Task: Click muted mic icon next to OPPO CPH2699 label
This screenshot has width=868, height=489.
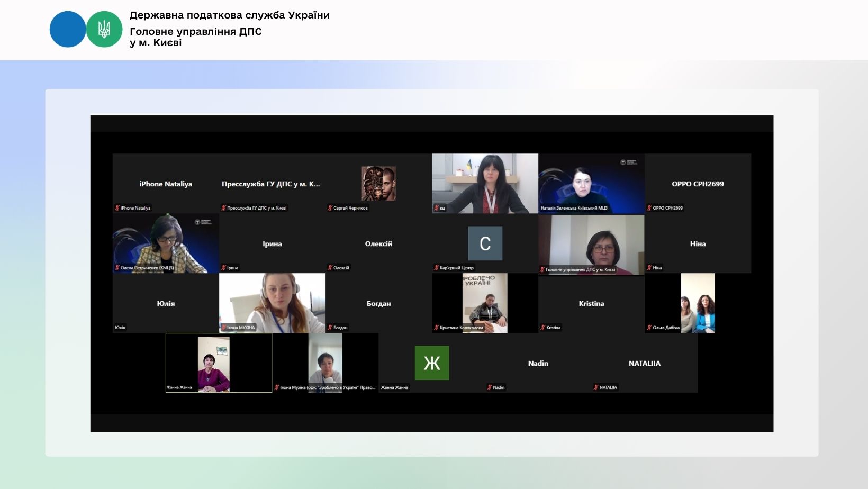Action: coord(649,208)
